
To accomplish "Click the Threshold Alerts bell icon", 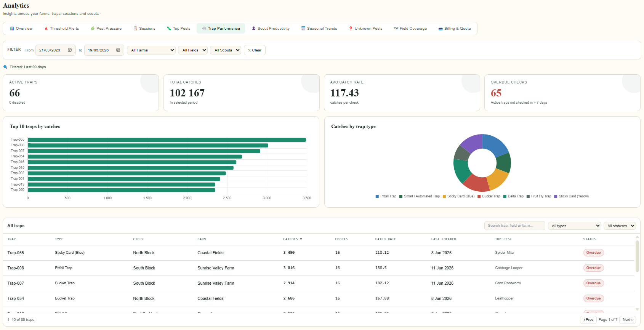I will [46, 29].
